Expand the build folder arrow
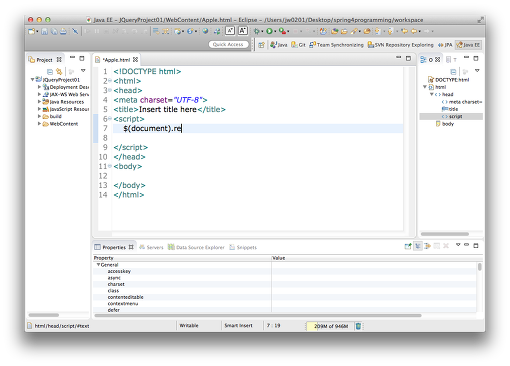 39,116
